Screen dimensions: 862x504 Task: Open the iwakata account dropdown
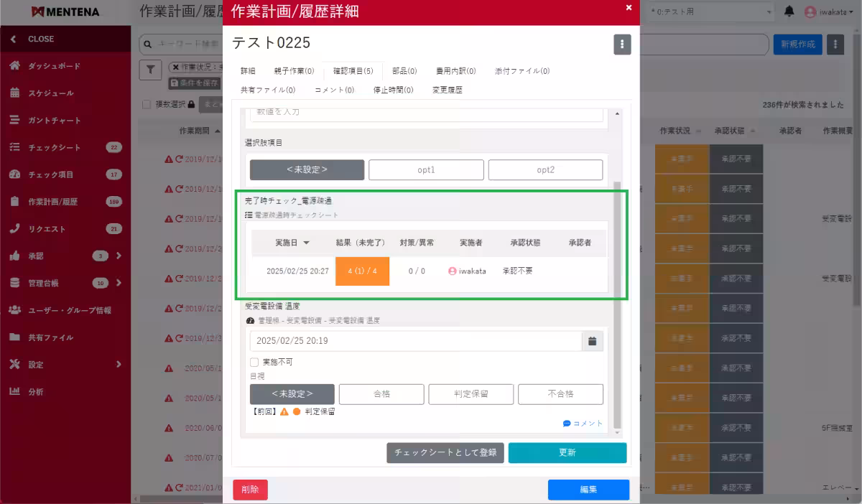[830, 12]
